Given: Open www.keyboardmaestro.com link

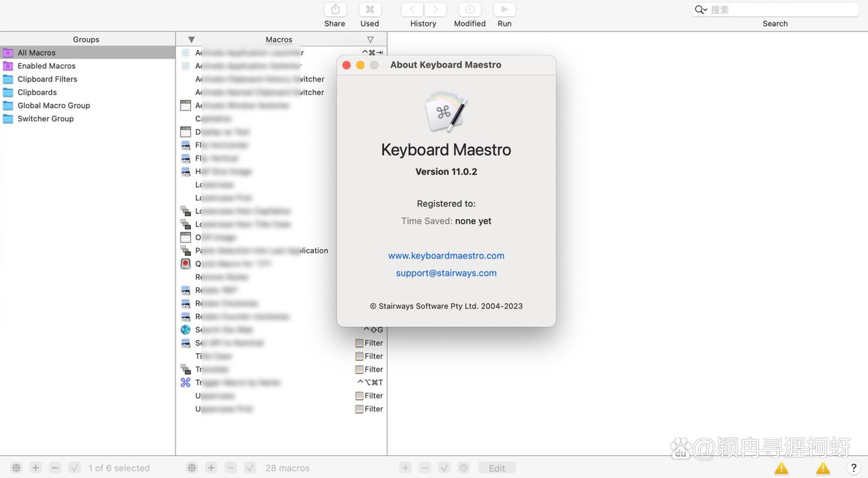Looking at the screenshot, I should pos(446,256).
